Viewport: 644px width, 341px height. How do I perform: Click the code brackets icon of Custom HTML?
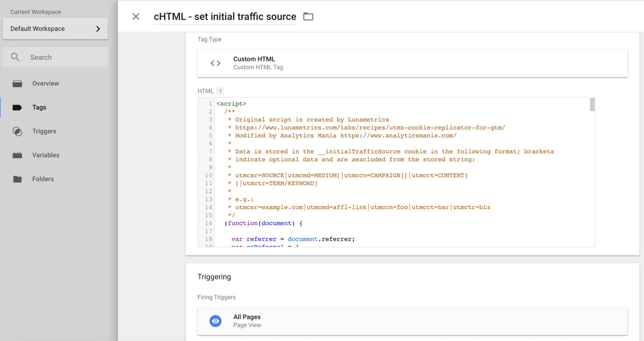215,63
